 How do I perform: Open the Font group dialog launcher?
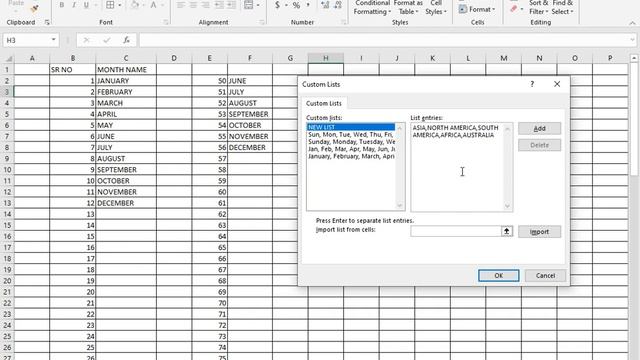[x=166, y=22]
